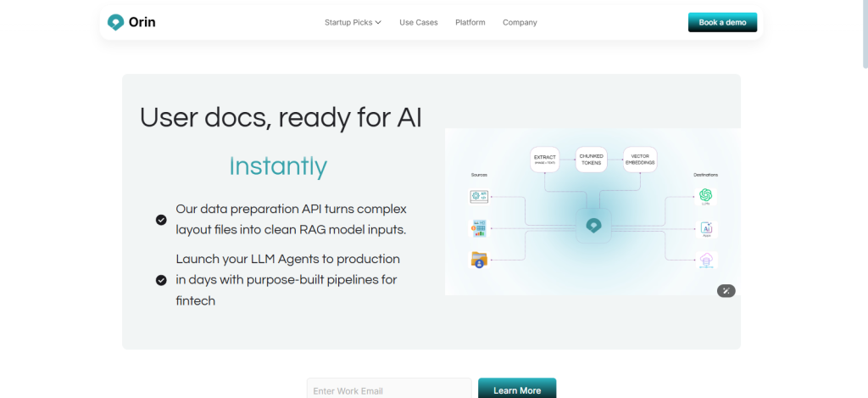Click the central Orin hub icon
Viewport: 868px width, 398px height.
(x=593, y=227)
